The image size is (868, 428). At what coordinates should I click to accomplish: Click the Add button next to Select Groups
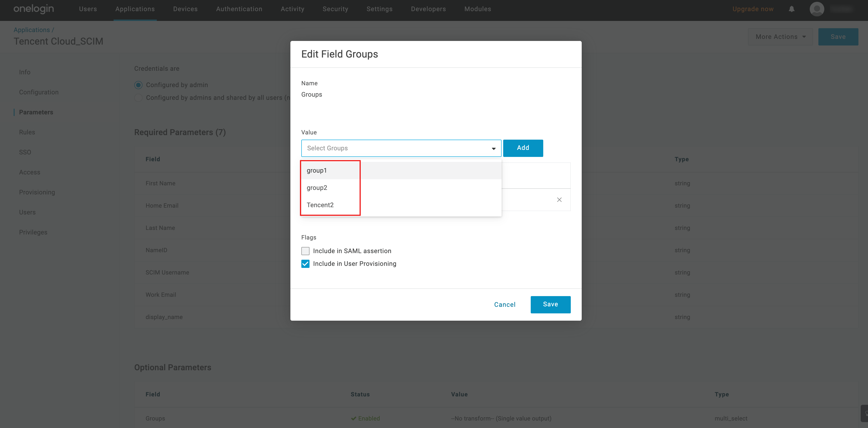coord(523,148)
